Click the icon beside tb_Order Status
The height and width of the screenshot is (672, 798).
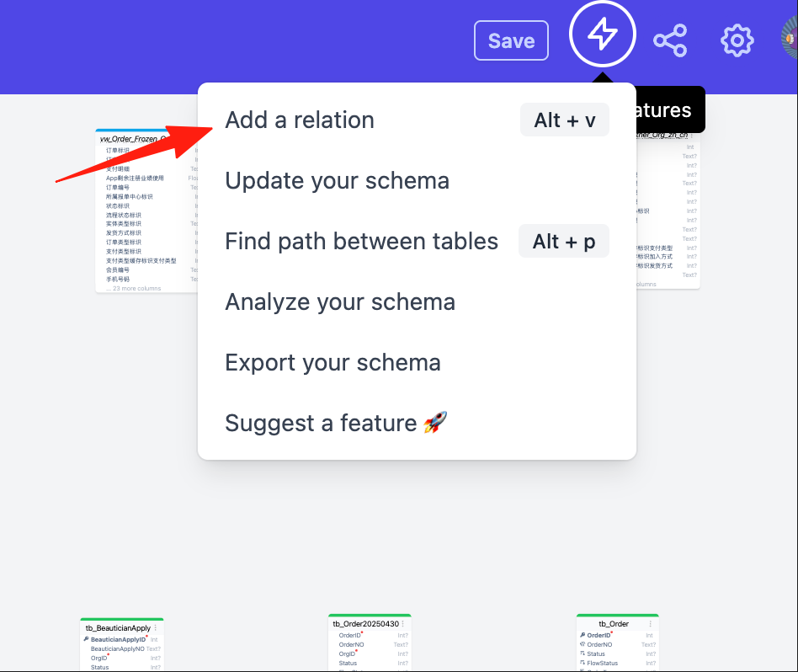coord(583,653)
